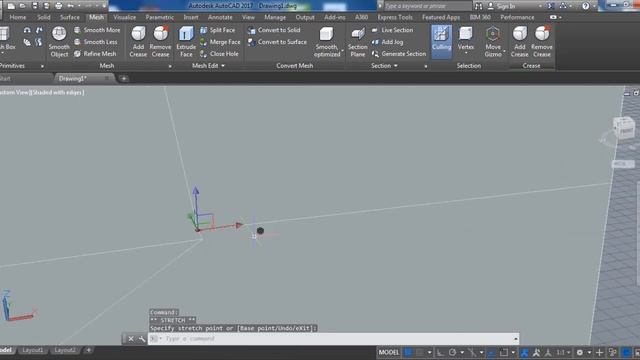640x360 pixels.
Task: Click the keyword search field in title bar
Action: [427, 6]
